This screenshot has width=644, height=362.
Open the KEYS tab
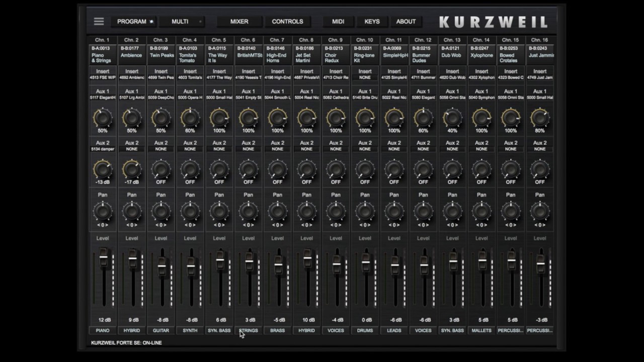pos(372,22)
